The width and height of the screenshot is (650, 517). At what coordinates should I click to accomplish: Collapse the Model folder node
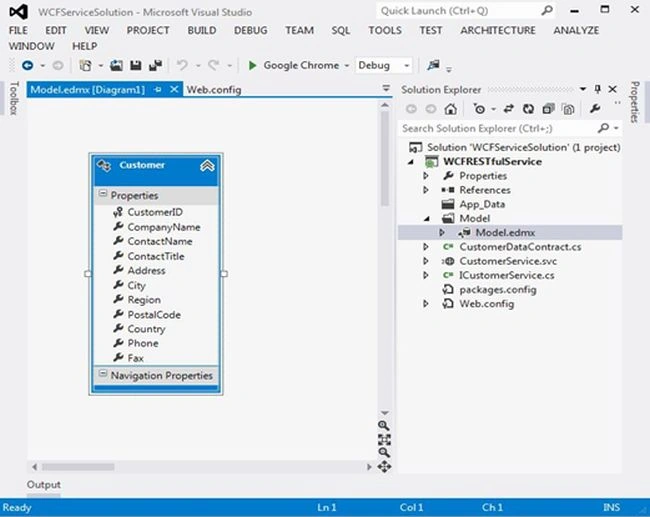tap(427, 219)
